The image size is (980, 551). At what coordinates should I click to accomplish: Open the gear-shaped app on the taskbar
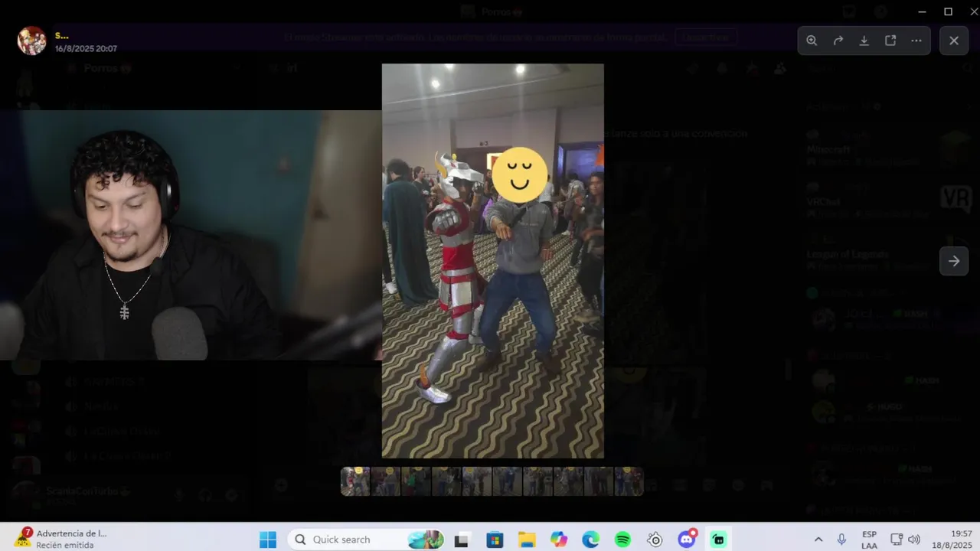655,540
